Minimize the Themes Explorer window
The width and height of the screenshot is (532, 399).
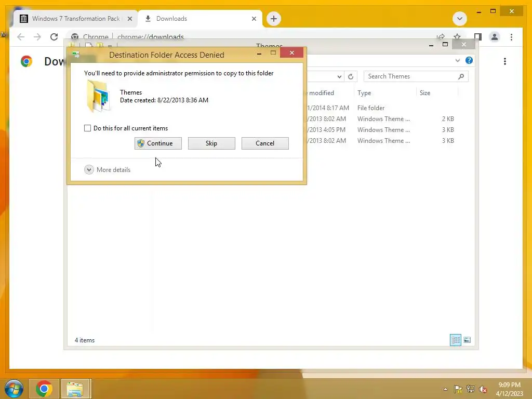point(431,45)
